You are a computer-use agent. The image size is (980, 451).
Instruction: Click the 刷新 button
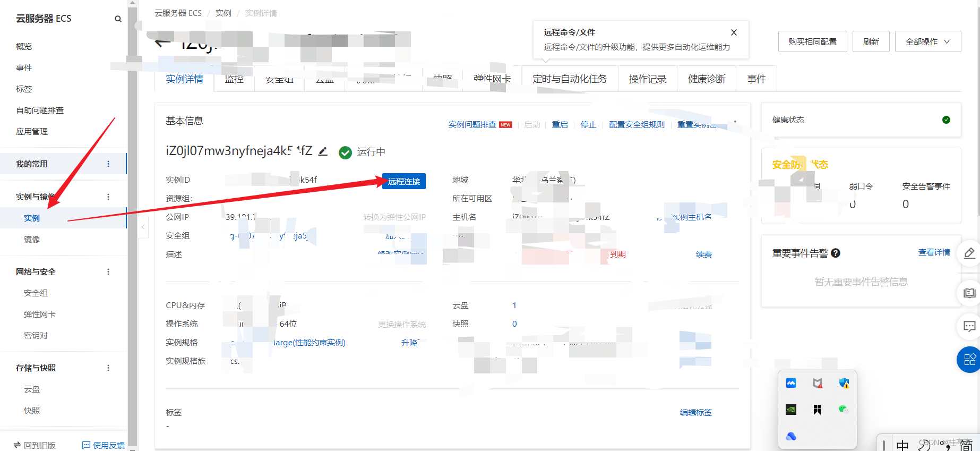[871, 41]
